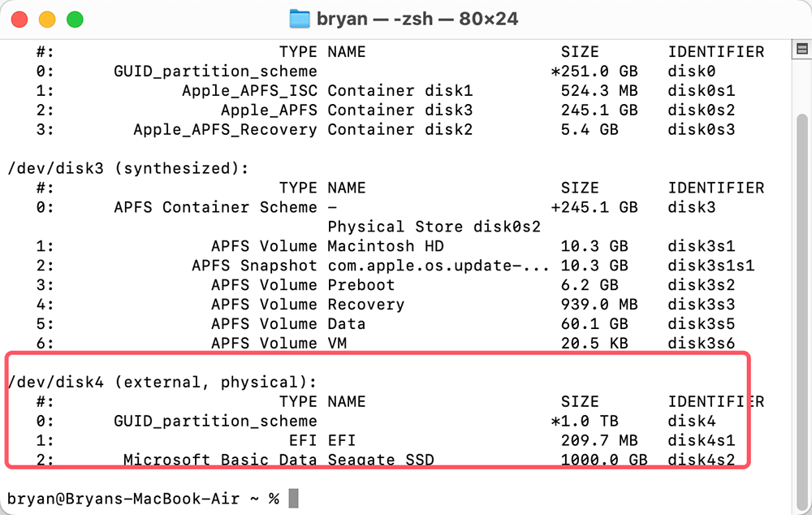Click the green zoom window button
Viewport: 812px width, 515px height.
coord(75,19)
